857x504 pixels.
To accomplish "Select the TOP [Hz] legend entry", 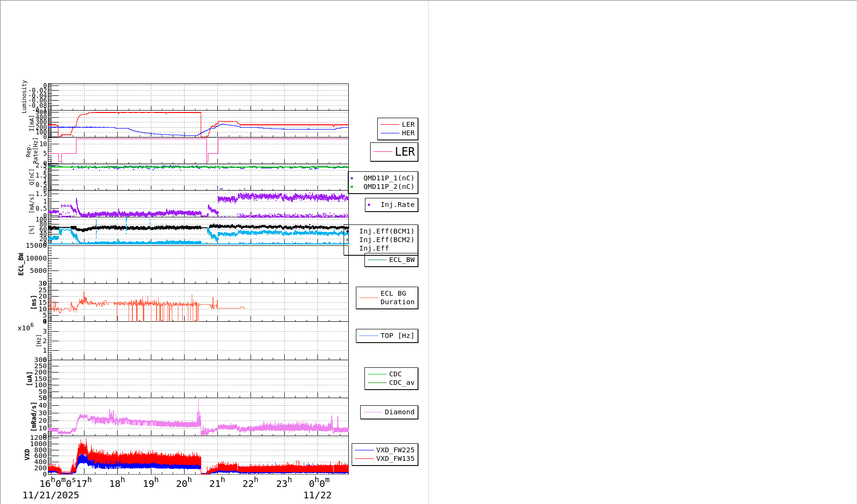I will tap(387, 336).
